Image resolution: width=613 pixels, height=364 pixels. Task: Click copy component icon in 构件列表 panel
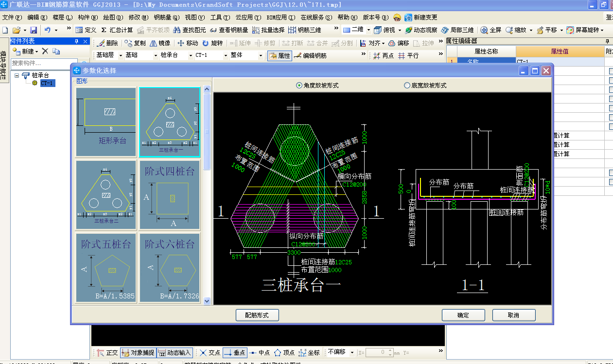pyautogui.click(x=56, y=51)
